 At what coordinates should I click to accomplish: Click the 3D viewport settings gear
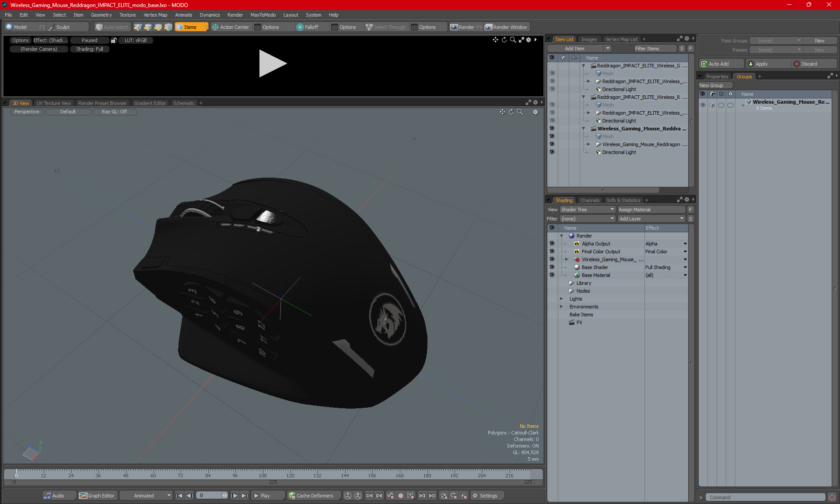(535, 112)
